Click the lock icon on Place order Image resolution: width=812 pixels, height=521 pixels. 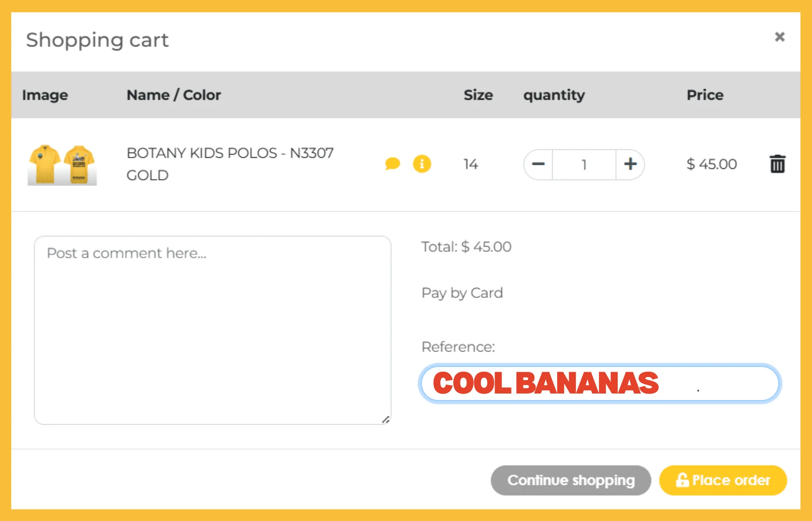[682, 480]
